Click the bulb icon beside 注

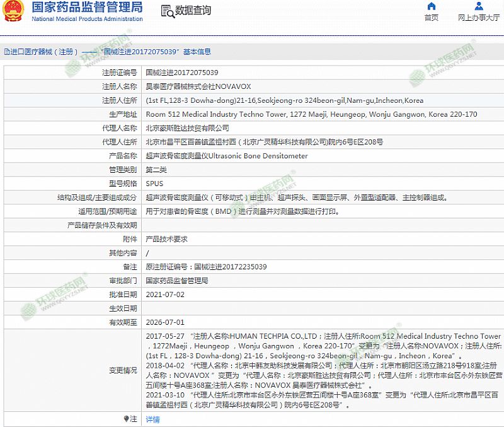pos(125,418)
